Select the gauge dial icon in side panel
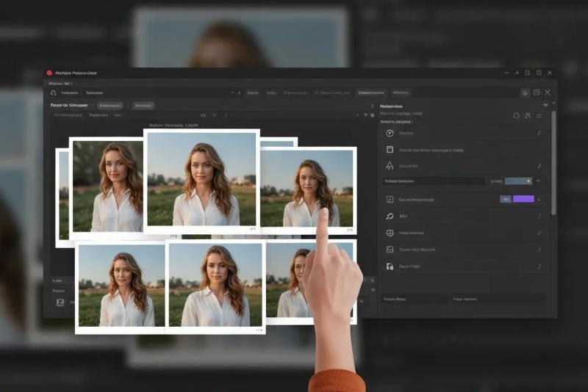This screenshot has width=588, height=392. tap(390, 134)
